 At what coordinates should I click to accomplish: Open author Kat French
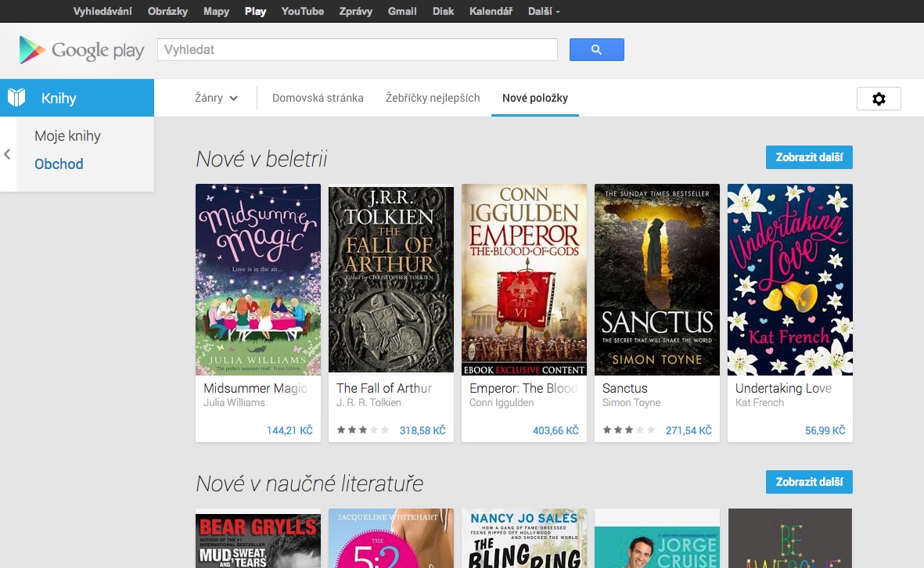(x=760, y=403)
